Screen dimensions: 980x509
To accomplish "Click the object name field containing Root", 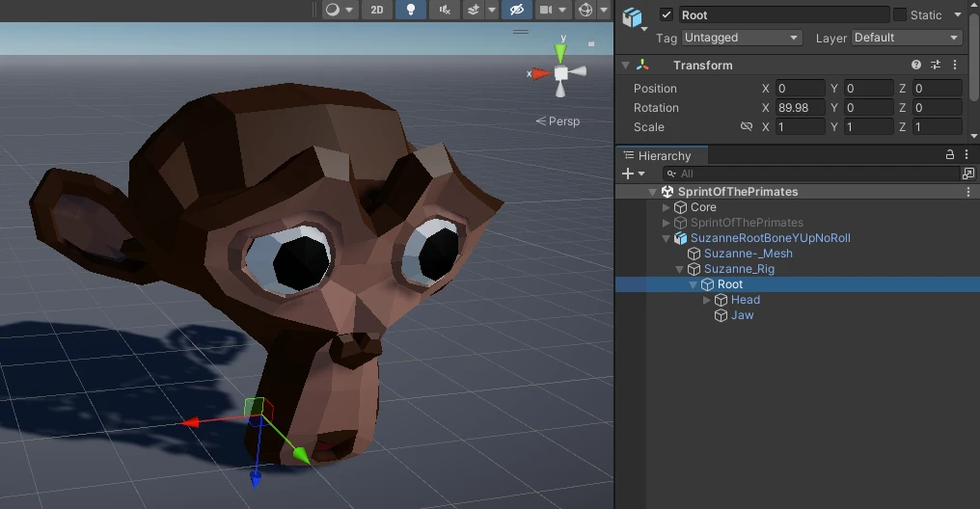I will (x=784, y=15).
